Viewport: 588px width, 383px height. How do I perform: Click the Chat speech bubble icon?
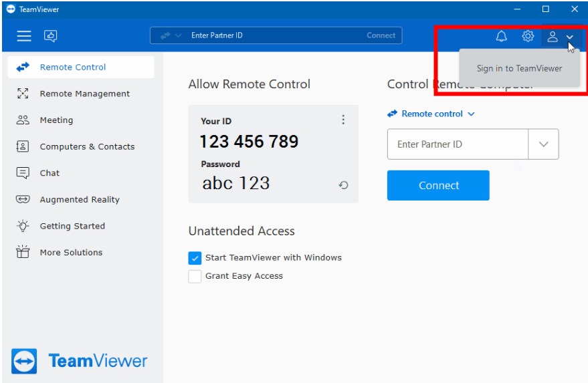(23, 172)
